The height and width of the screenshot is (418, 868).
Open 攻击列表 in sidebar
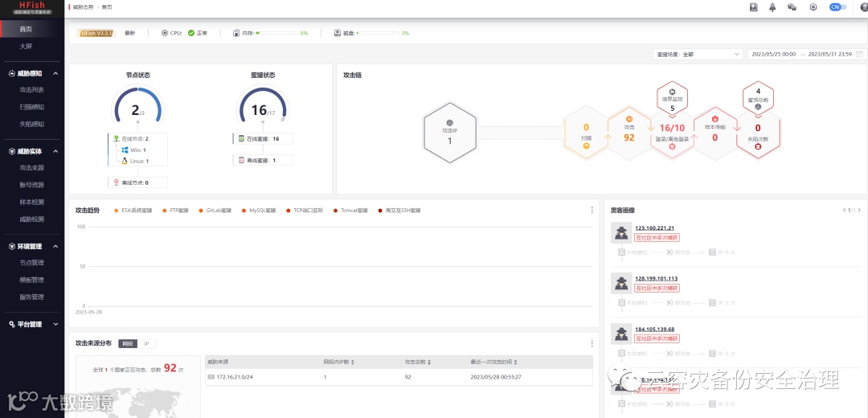(x=31, y=90)
